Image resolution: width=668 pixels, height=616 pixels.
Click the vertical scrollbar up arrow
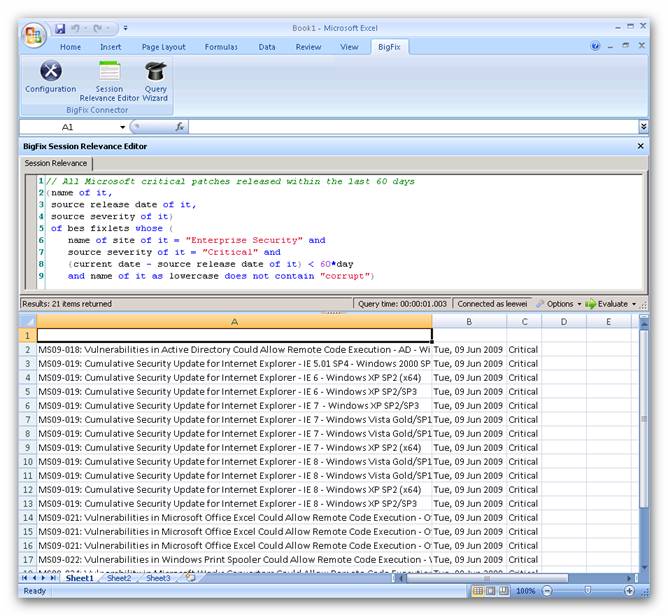point(644,324)
